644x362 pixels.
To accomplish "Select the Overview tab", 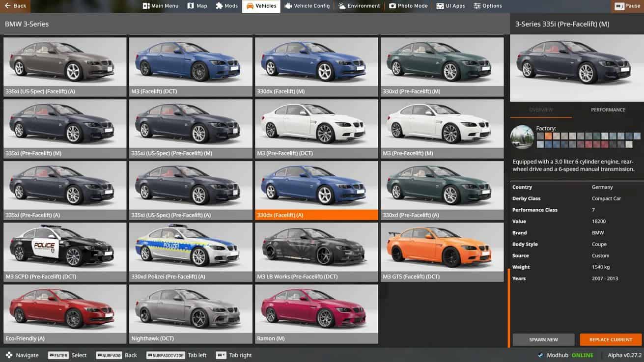I will pyautogui.click(x=541, y=110).
